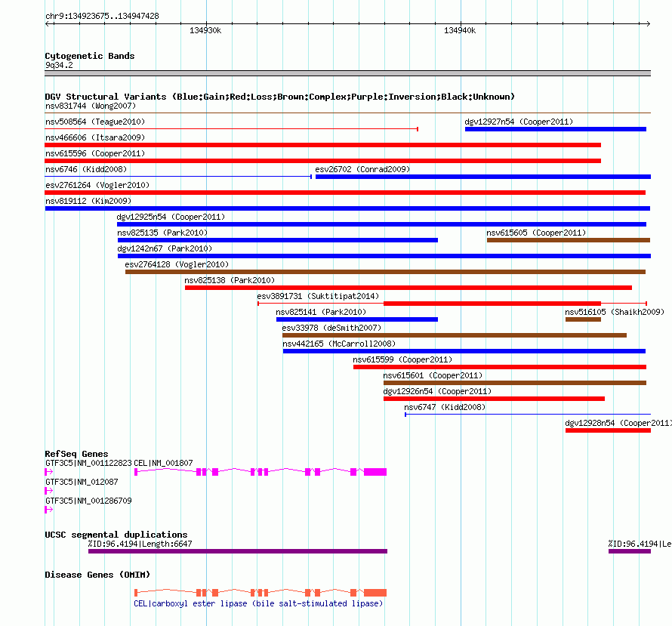Select the nsv819112 (Kim2009) blue bar

coord(347,208)
